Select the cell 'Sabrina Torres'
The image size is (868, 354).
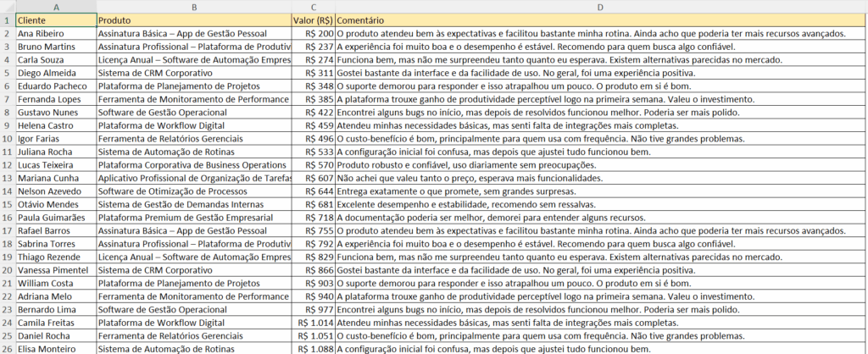point(57,243)
